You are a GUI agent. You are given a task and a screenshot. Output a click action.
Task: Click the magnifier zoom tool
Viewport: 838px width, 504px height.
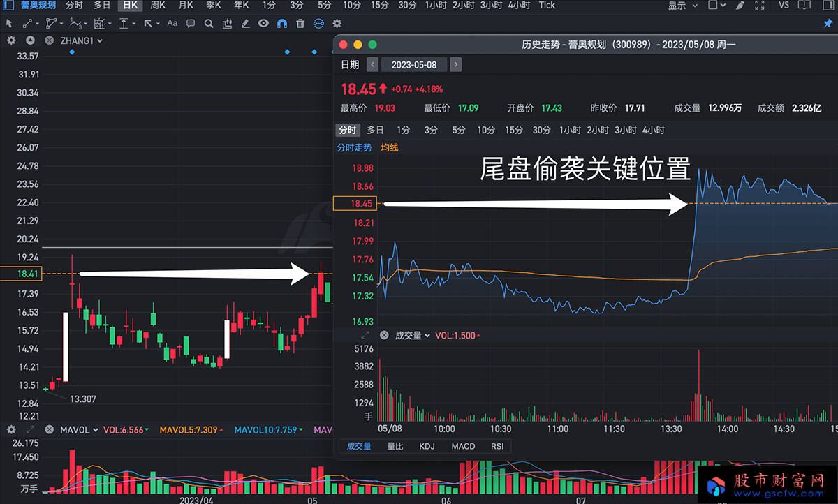(x=209, y=23)
